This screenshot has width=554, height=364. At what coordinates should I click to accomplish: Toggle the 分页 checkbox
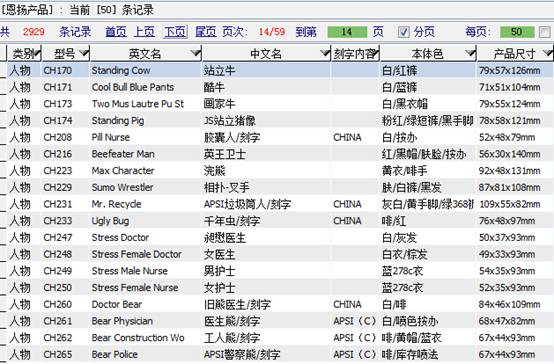click(x=403, y=32)
